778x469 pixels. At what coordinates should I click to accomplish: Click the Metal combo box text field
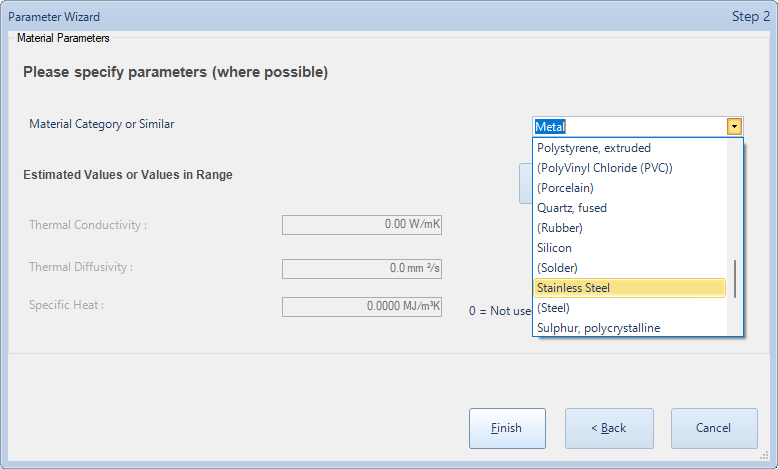pos(630,127)
